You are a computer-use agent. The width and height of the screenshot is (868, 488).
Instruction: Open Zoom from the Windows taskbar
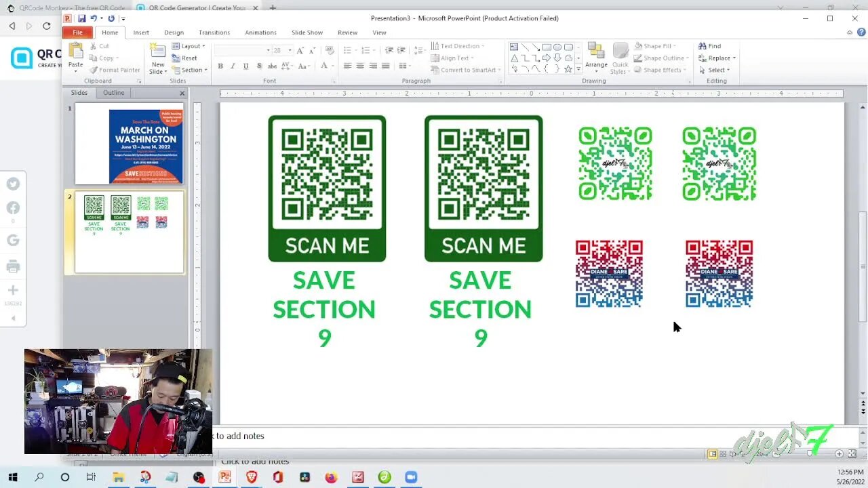pyautogui.click(x=410, y=477)
